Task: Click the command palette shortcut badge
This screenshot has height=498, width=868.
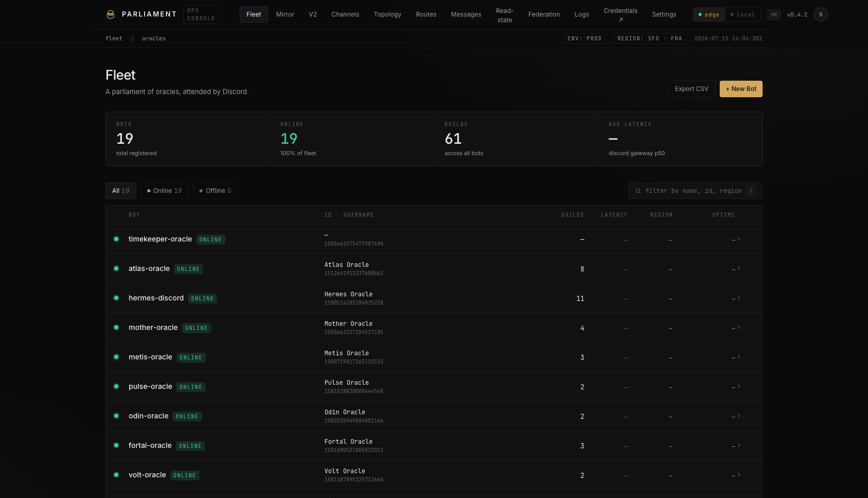Action: click(773, 14)
